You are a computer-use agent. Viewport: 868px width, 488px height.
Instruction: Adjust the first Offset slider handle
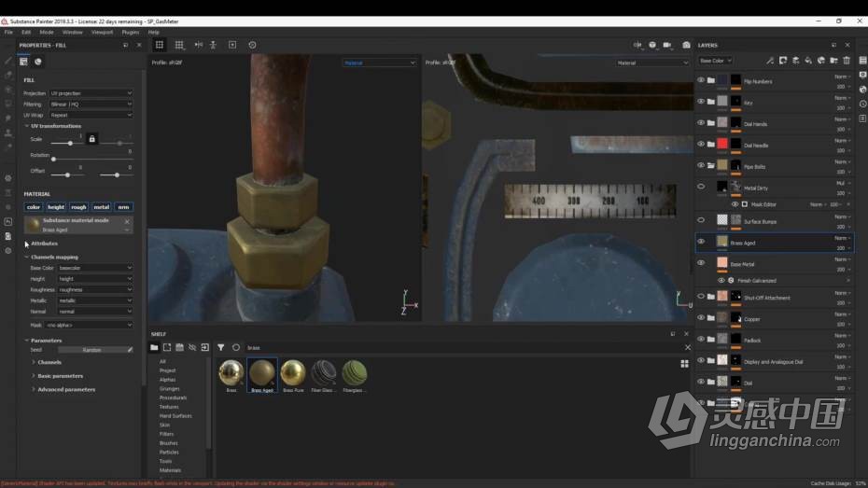(x=67, y=175)
